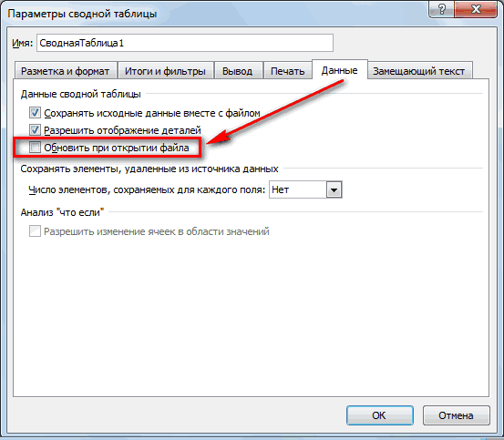The image size is (504, 440).
Task: Click the 'Сохранять исходные данные вместе с файлом' label
Action: (152, 113)
